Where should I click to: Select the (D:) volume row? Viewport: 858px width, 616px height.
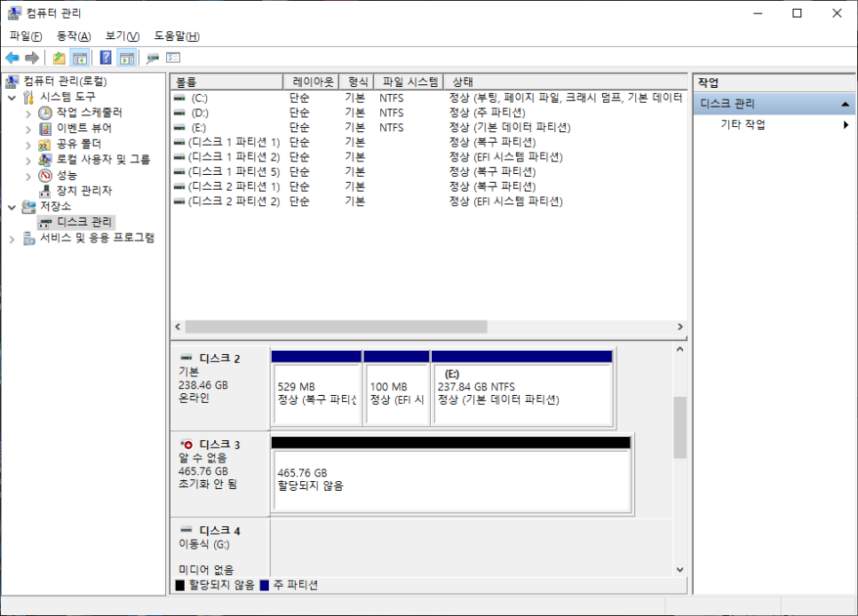(429, 113)
